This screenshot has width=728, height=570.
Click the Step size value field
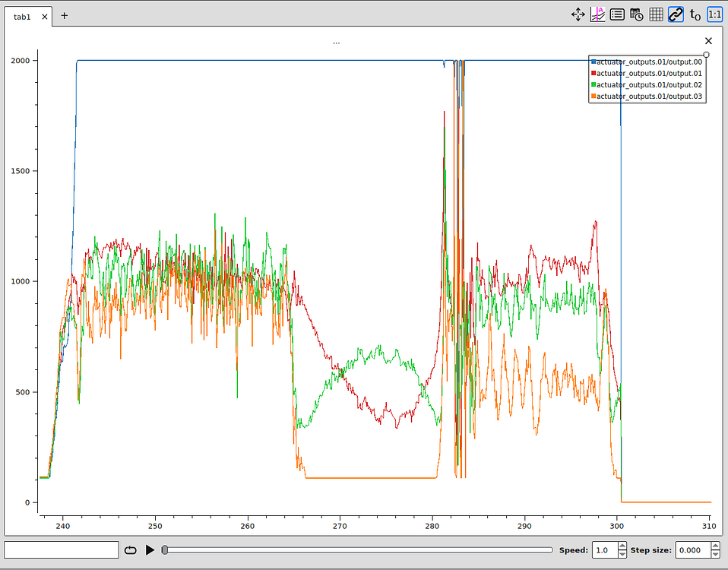click(x=693, y=550)
